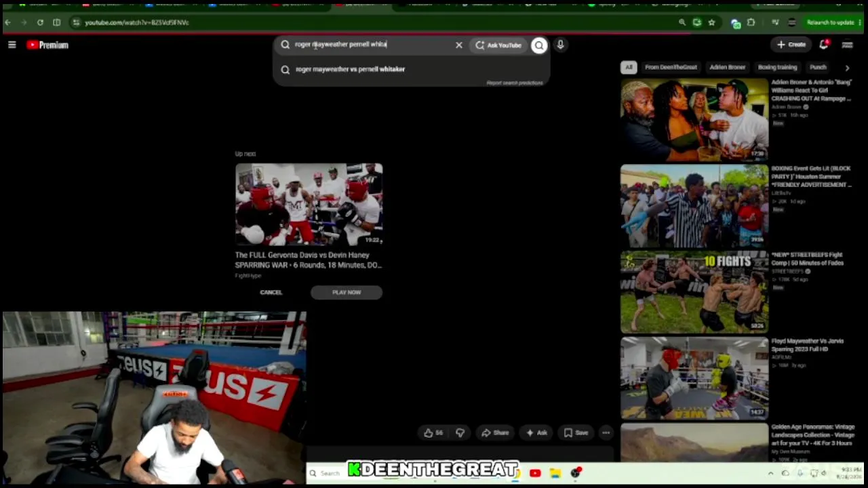
Task: Toggle the browser side panel icon
Action: point(56,22)
